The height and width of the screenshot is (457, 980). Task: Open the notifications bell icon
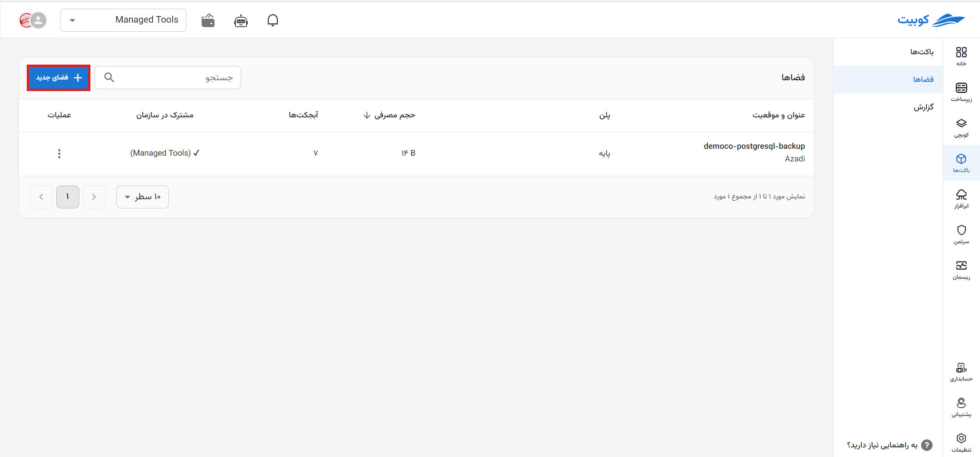[273, 20]
